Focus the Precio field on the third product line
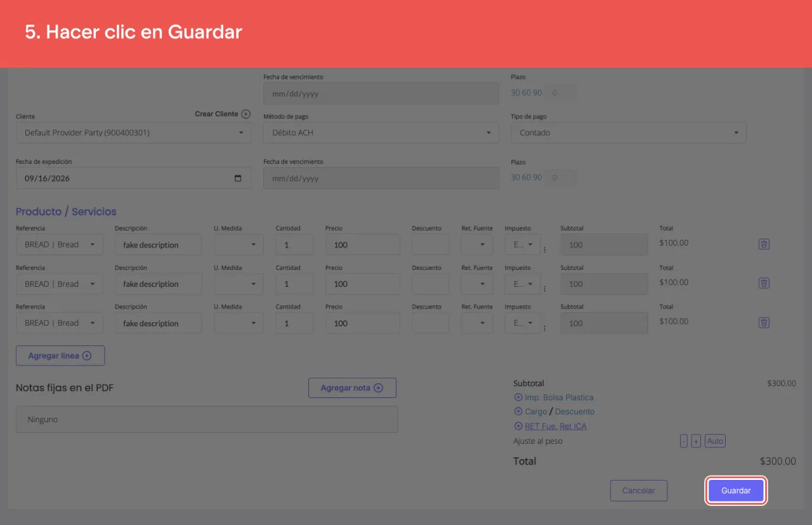This screenshot has height=525, width=812. (363, 322)
